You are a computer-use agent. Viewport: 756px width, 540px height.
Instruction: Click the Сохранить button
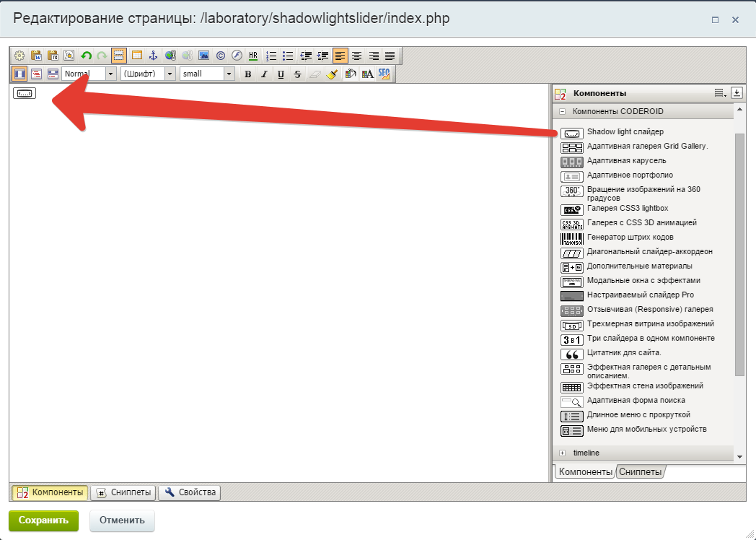coord(43,520)
